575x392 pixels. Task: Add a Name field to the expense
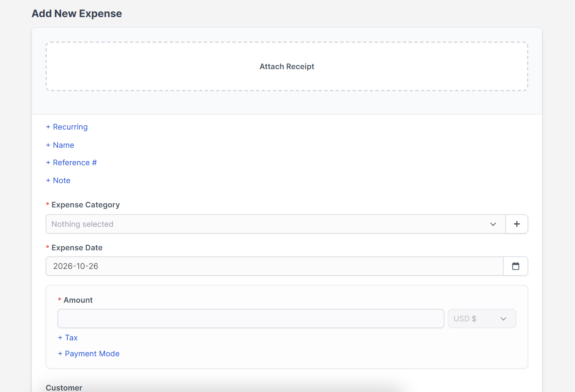click(x=60, y=145)
